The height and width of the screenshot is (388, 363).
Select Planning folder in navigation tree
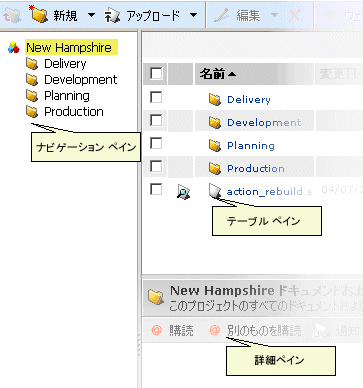point(67,96)
